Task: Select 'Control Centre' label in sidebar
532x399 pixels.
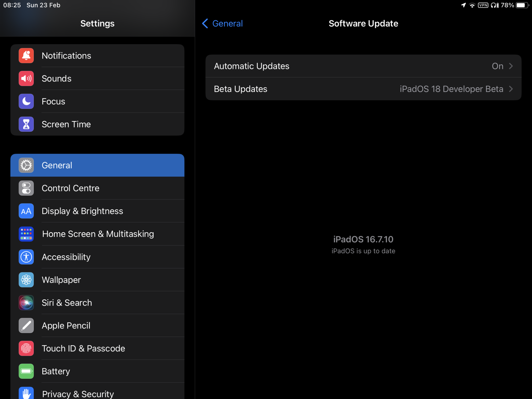Action: (x=70, y=188)
